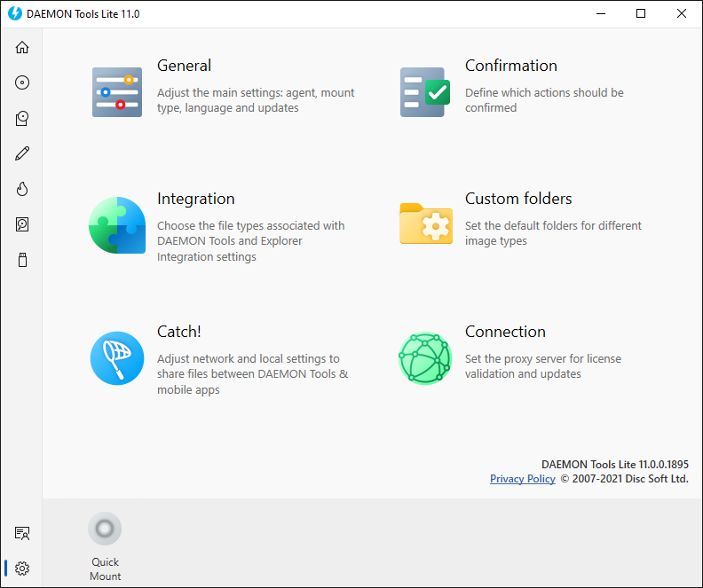Open the disc Images sidebar icon

click(22, 82)
